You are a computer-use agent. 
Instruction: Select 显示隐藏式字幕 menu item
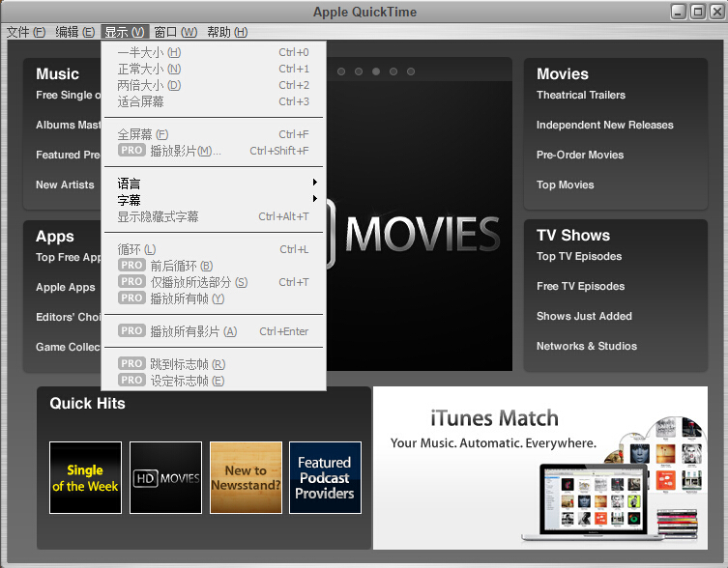214,216
